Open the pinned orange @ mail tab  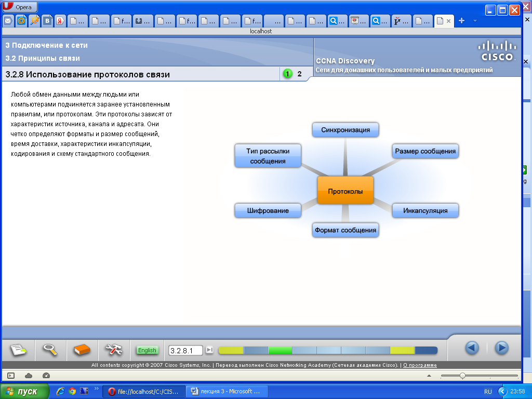click(21, 21)
